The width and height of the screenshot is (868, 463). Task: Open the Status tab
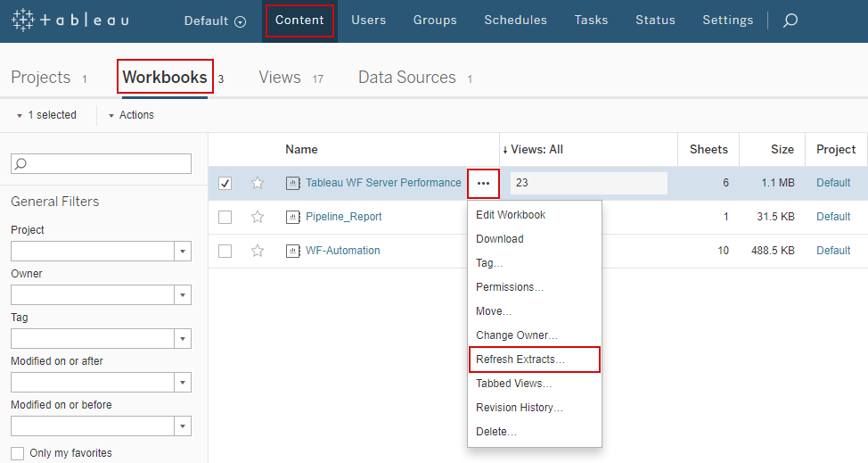pos(655,21)
